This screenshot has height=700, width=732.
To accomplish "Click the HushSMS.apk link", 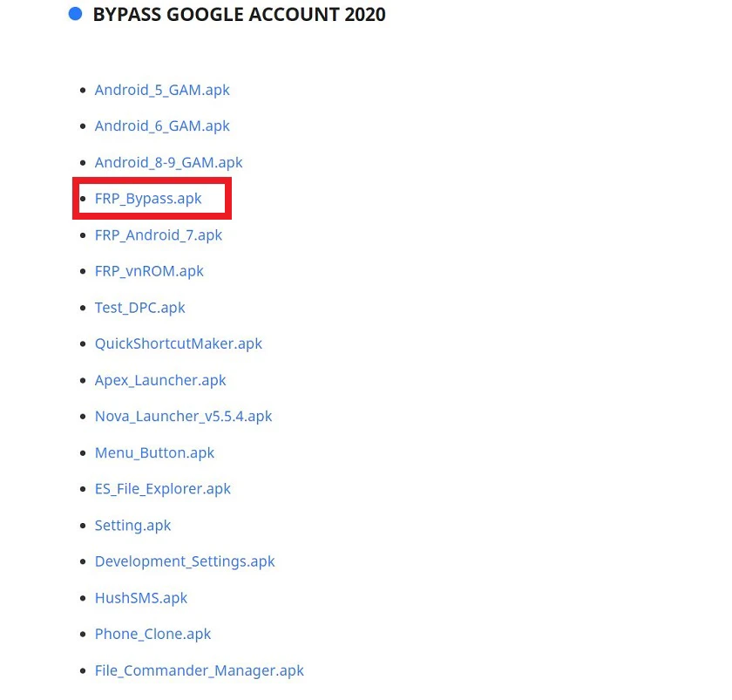I will (140, 598).
